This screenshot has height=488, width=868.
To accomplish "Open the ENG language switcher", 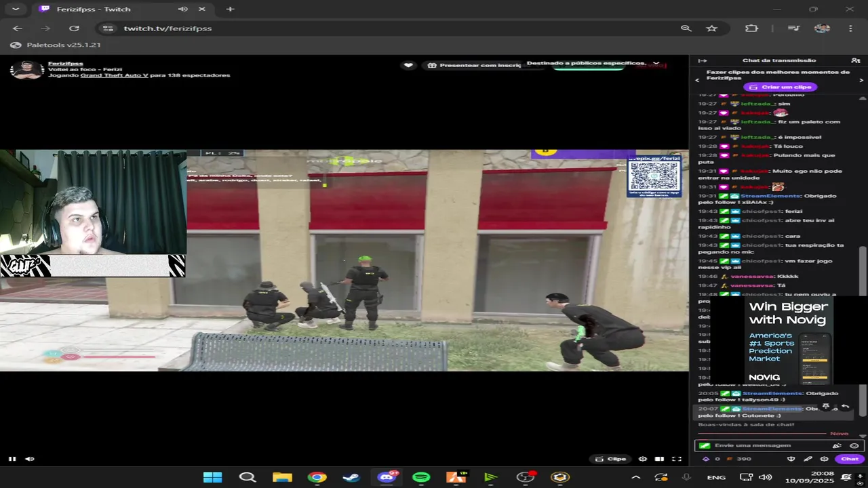I will pos(716,477).
